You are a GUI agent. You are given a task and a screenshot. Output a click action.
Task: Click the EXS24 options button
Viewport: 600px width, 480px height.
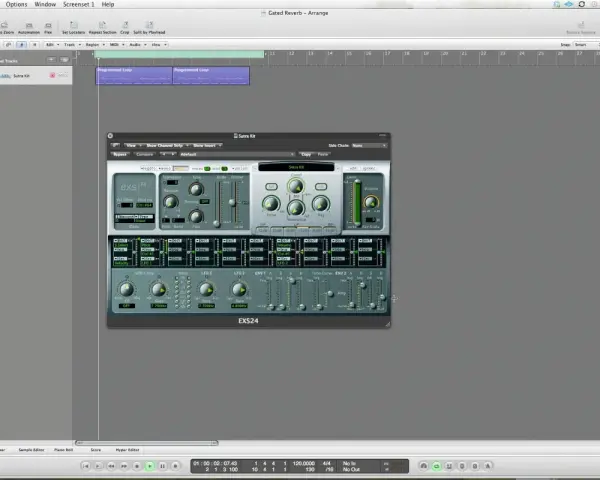[369, 168]
